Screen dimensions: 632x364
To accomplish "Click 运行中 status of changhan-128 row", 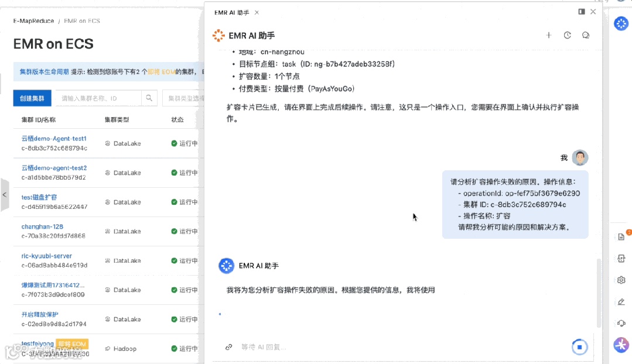I will pos(185,231).
